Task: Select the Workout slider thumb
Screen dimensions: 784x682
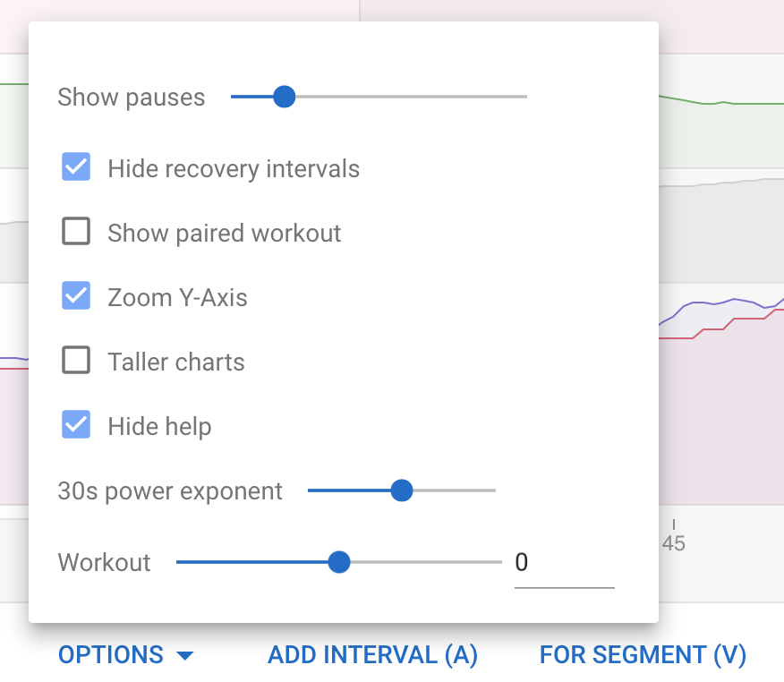Action: [x=339, y=562]
